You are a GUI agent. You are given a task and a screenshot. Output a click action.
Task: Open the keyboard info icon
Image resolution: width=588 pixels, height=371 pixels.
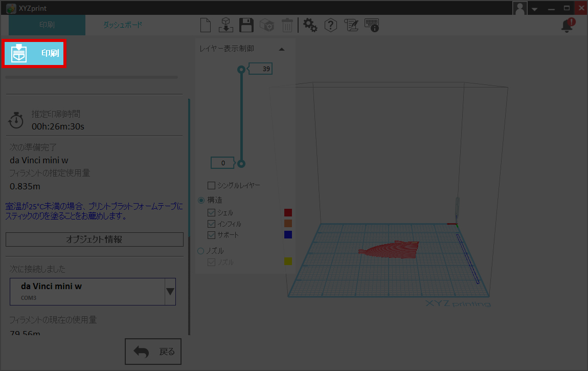372,25
